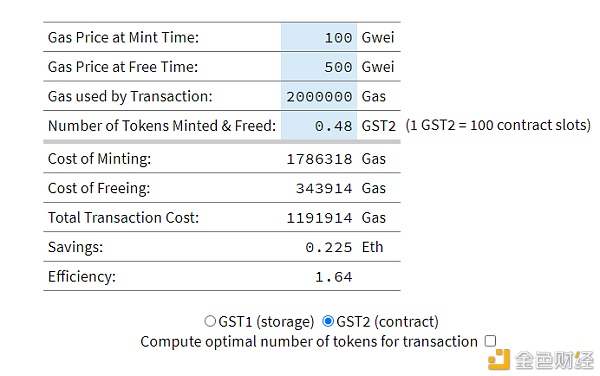Click the Gas Price at Free Time field

(319, 67)
